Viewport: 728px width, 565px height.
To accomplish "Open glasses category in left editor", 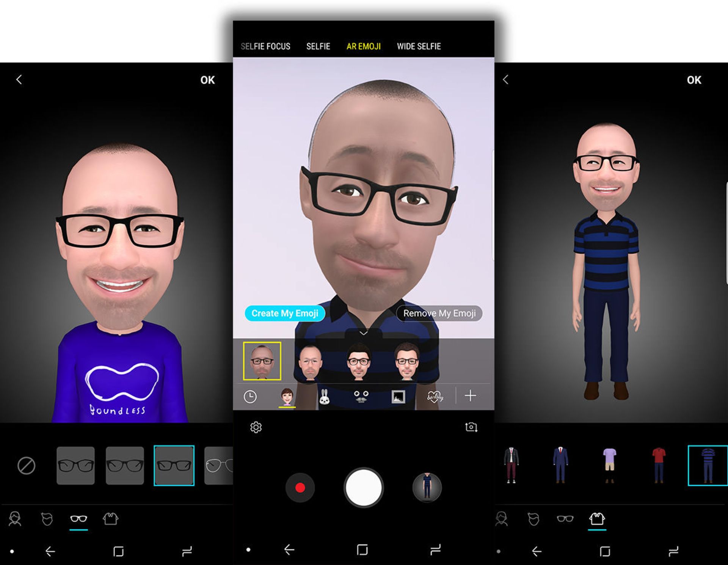I will point(78,519).
